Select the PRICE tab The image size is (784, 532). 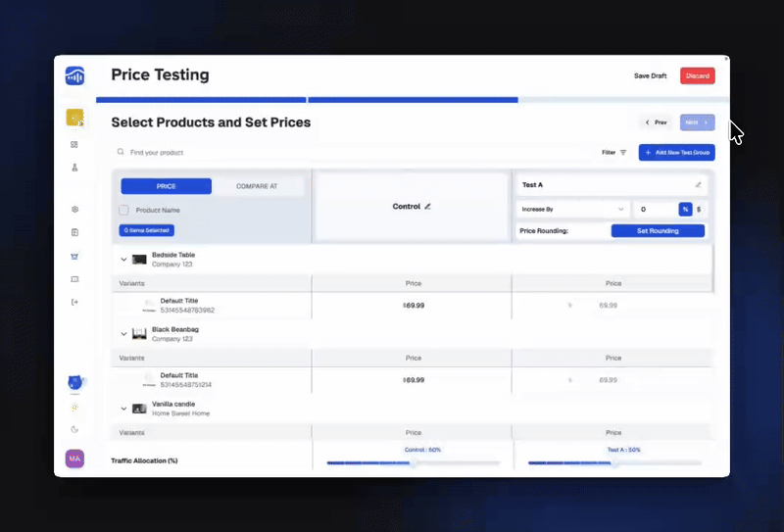click(x=166, y=186)
